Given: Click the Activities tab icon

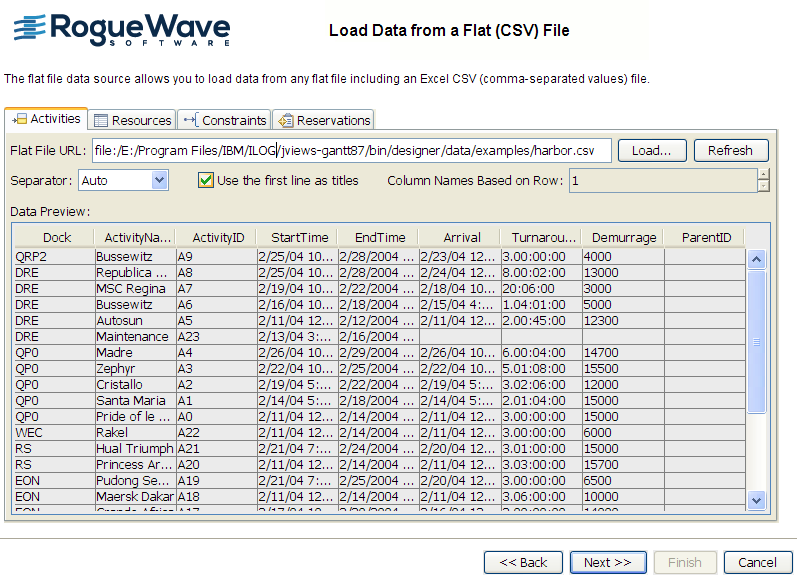Looking at the screenshot, I should pyautogui.click(x=19, y=119).
